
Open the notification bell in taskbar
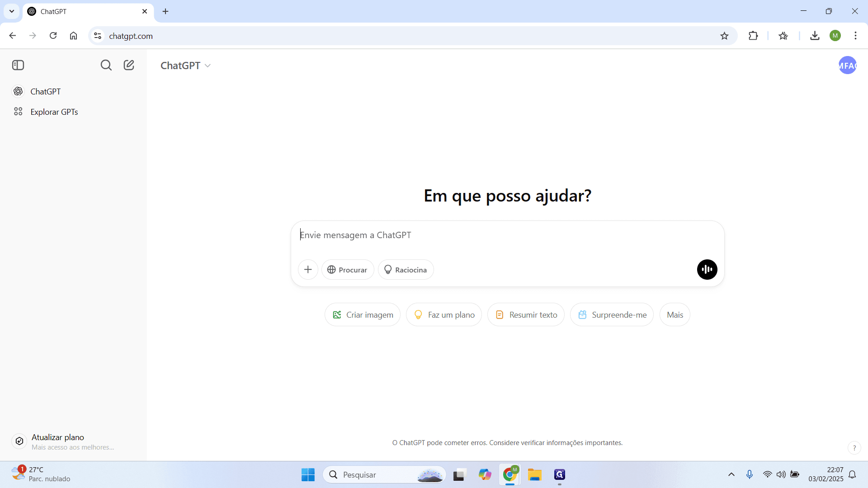[852, 474]
